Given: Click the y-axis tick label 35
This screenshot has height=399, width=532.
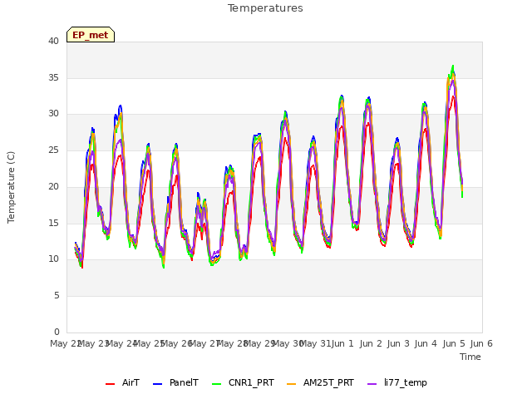Looking at the screenshot, I should 53,77.
